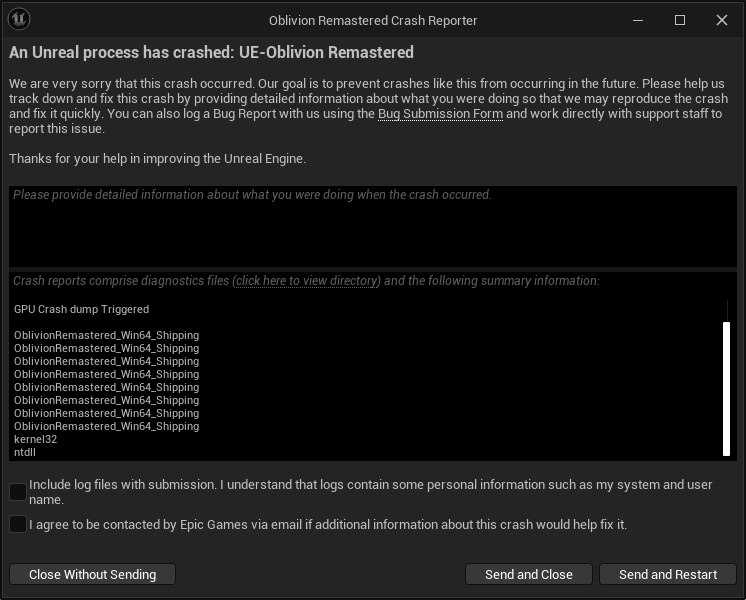
Task: Click the Oblivion Remastered Crash Reporter title text
Action: (x=373, y=20)
